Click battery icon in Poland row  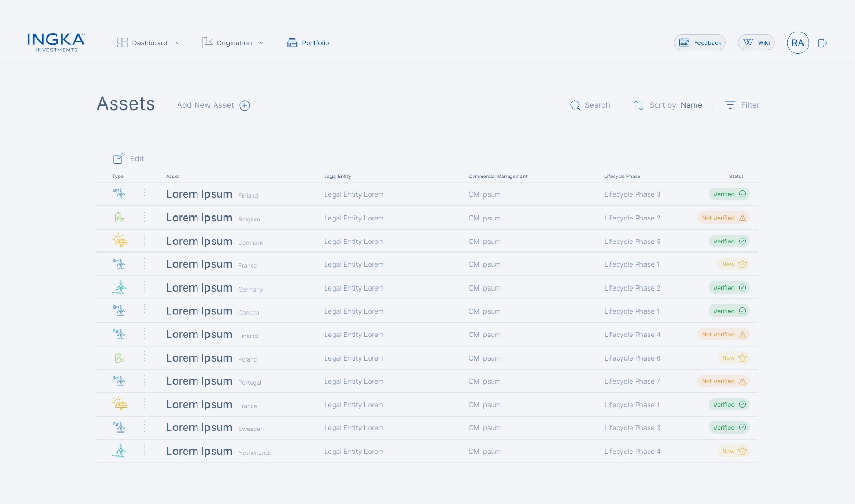[119, 358]
